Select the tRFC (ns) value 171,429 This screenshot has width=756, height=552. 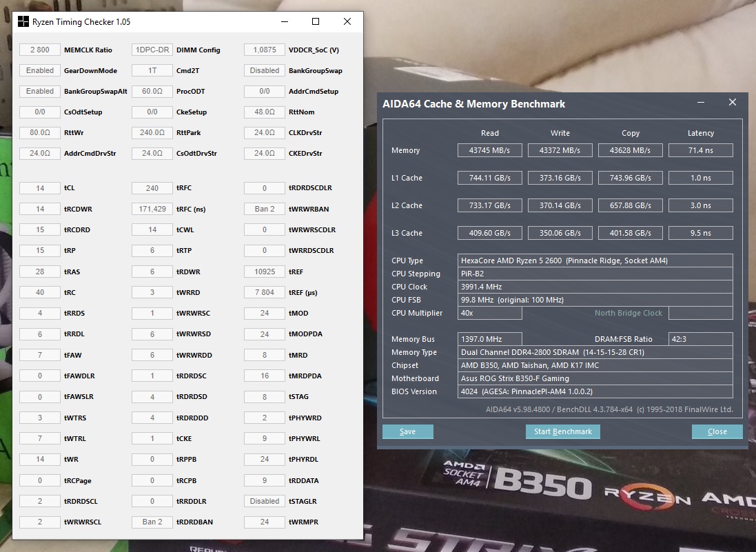(x=152, y=209)
